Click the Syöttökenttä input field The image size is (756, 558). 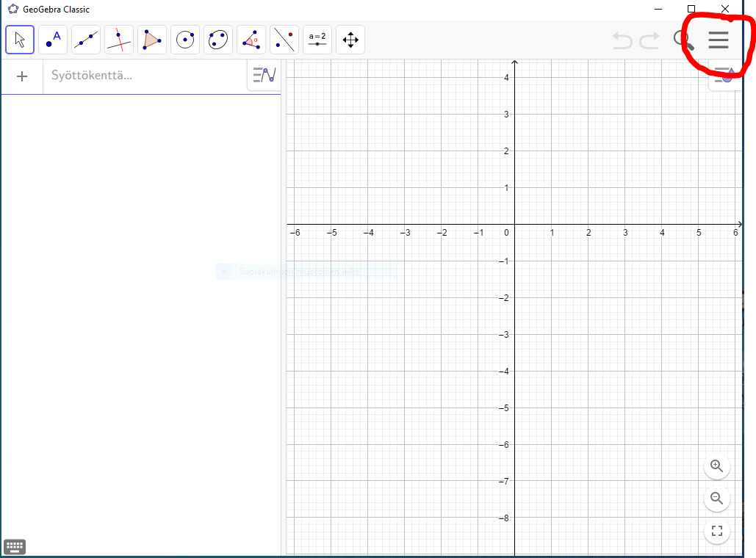pyautogui.click(x=145, y=76)
